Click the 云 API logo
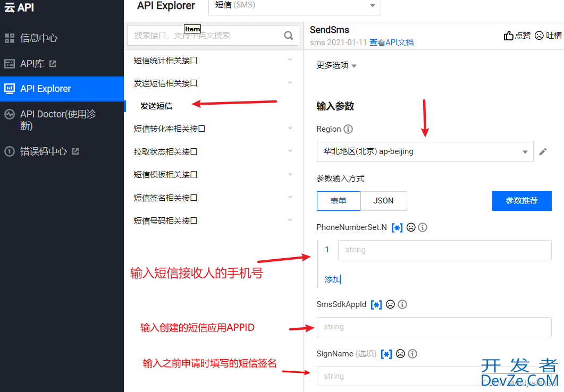This screenshot has width=564, height=392. (19, 7)
